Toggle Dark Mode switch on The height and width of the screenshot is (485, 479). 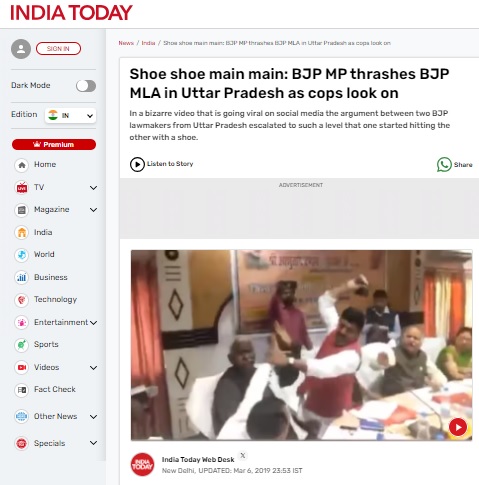86,86
